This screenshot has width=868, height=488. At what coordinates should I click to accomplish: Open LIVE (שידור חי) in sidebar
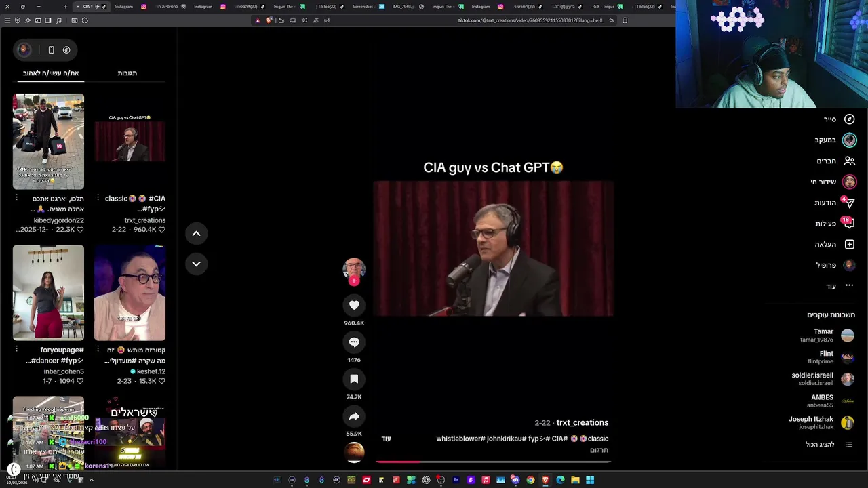834,182
